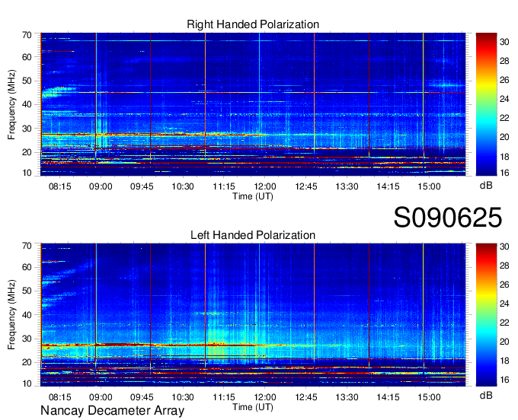Viewport: 518px width, 420px height.
Task: Click the 30 dB tick on Right Handed colorbar
Action: (504, 42)
